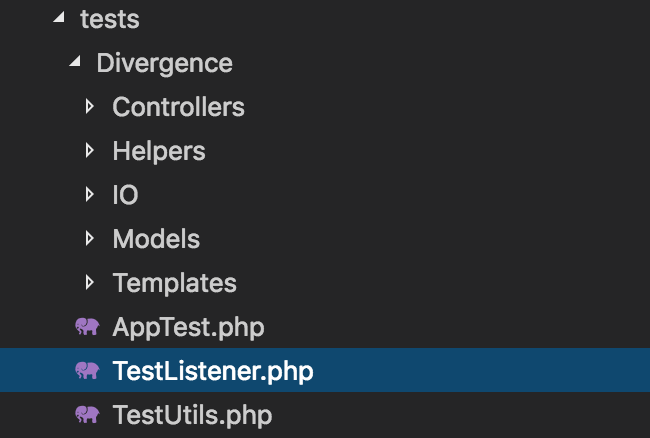
Task: Expand the Templates folder arrow
Action: coord(90,282)
